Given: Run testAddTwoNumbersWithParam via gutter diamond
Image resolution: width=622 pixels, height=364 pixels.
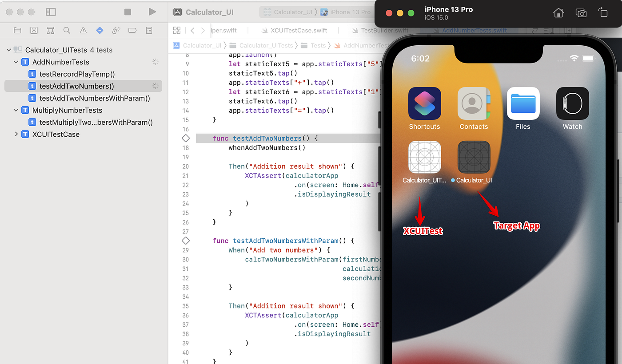Looking at the screenshot, I should (x=186, y=241).
